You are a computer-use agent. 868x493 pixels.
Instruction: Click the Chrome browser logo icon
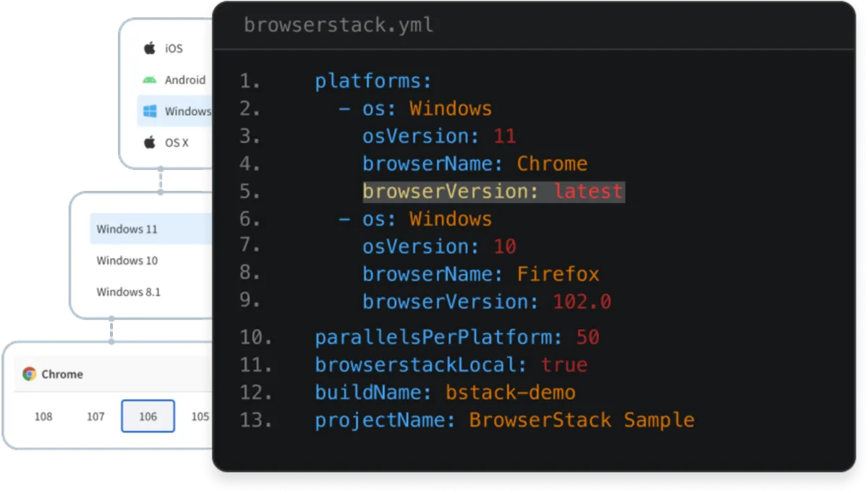[x=30, y=374]
